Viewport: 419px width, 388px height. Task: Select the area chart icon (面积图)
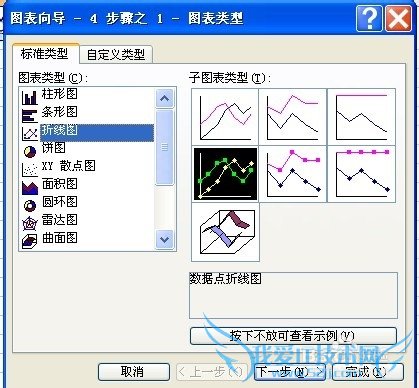[30, 188]
